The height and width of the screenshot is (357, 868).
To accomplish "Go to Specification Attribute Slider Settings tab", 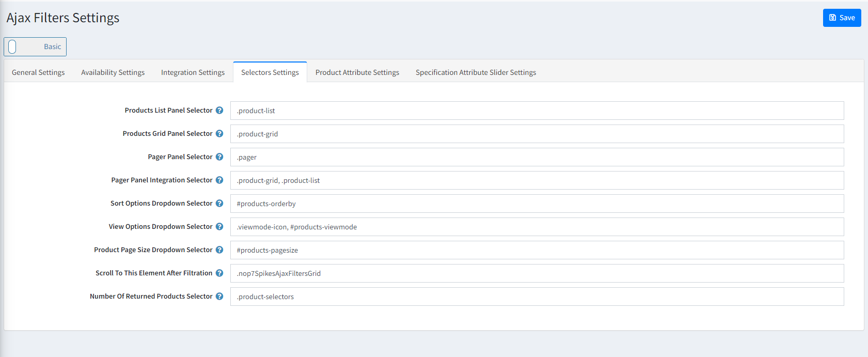I will [476, 72].
